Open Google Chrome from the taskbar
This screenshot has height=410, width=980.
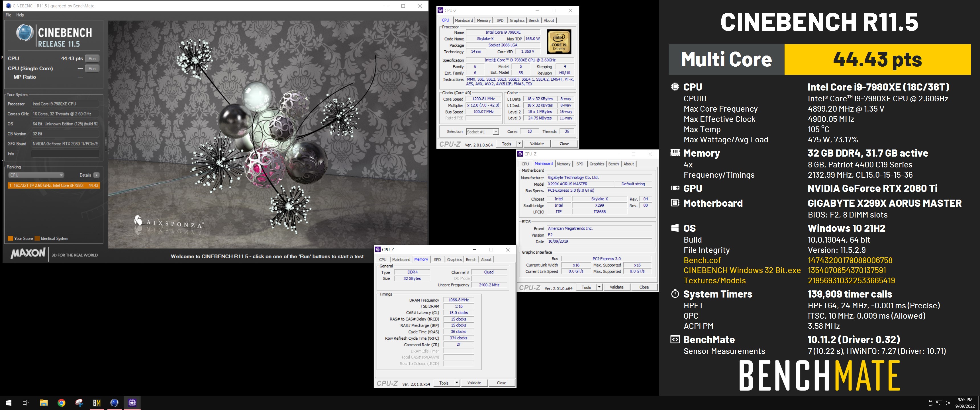[61, 403]
